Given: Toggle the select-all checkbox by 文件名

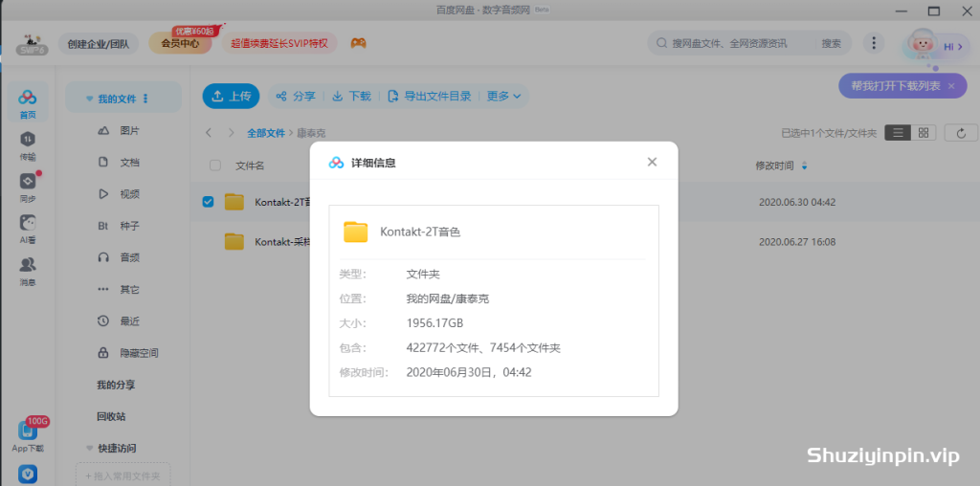Looking at the screenshot, I should tap(215, 166).
